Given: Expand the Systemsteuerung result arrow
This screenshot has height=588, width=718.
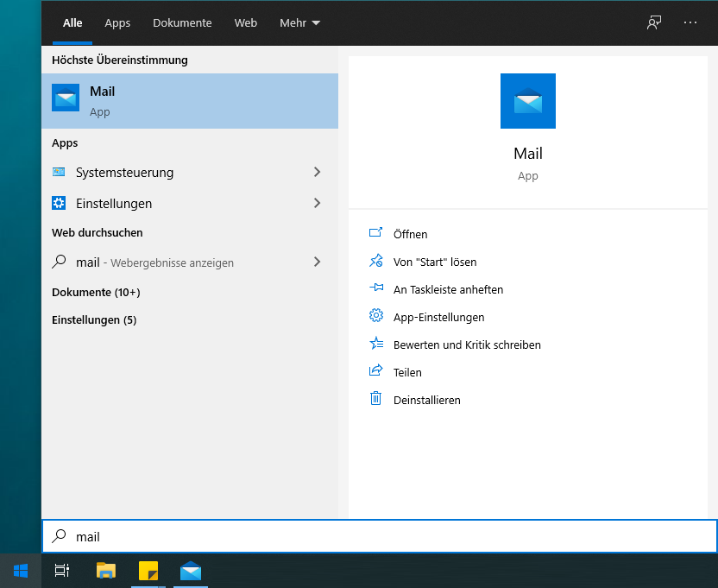Looking at the screenshot, I should [x=317, y=173].
